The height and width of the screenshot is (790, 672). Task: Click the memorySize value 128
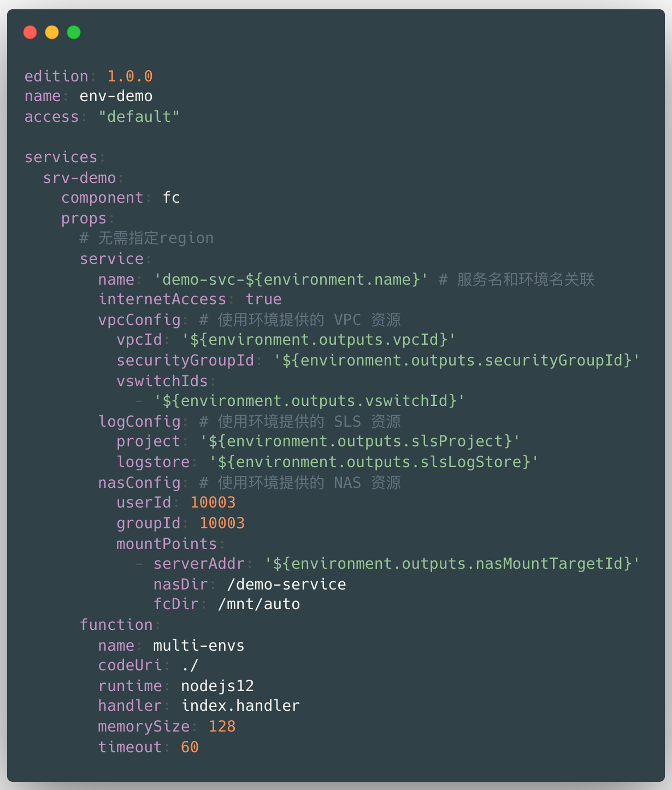(x=222, y=727)
